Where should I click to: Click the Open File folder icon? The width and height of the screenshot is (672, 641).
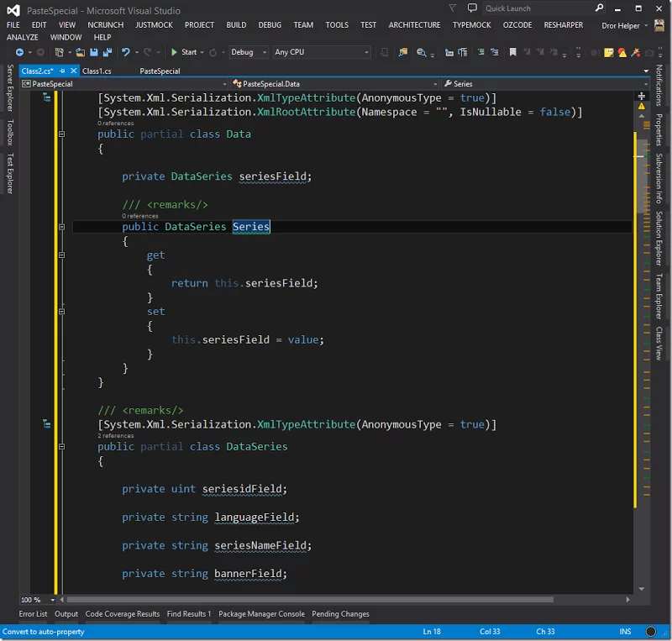pos(80,52)
